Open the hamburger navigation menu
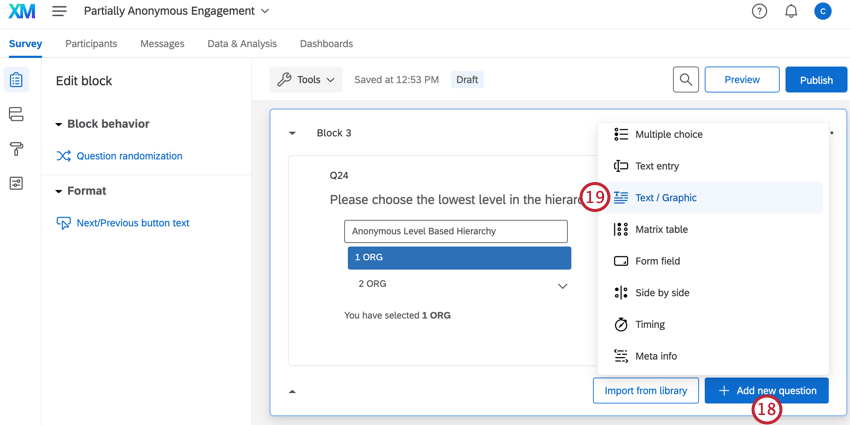Viewport: 850px width, 425px height. click(x=59, y=11)
